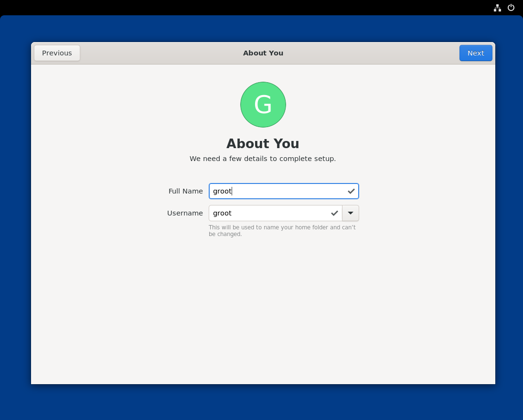
Task: Click the Full Name label
Action: pyautogui.click(x=185, y=191)
